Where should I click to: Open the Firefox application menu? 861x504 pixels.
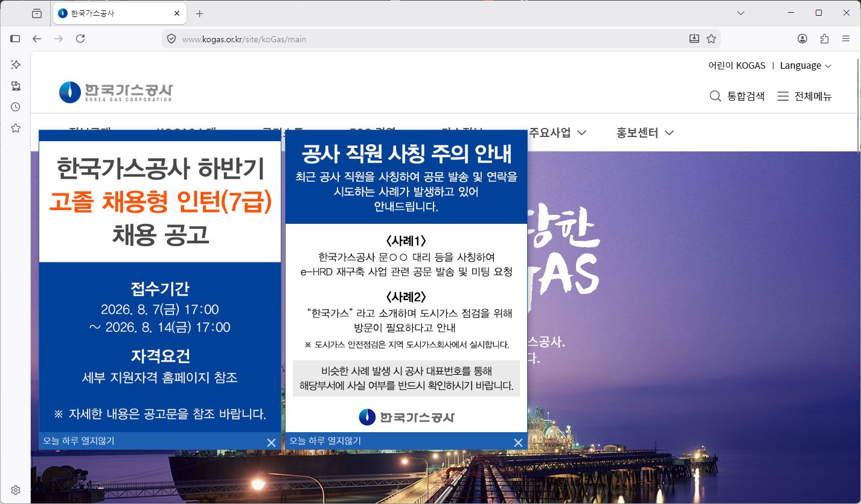click(x=846, y=39)
